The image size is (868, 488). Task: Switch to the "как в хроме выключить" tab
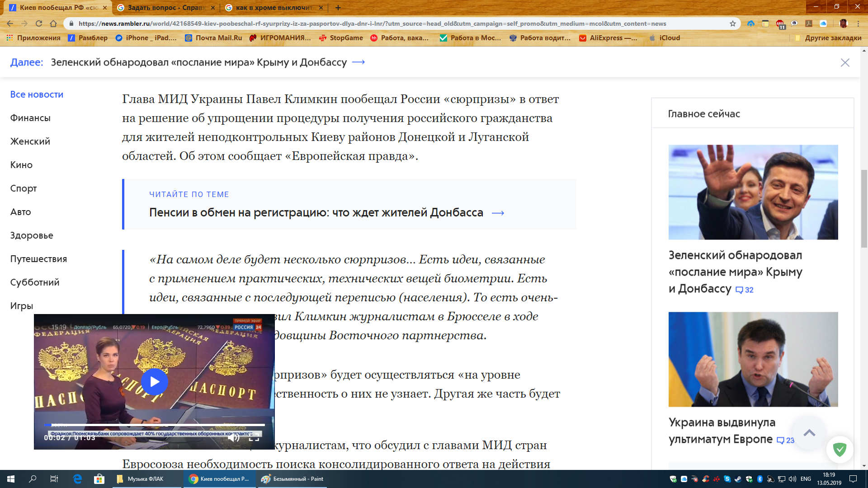point(274,8)
